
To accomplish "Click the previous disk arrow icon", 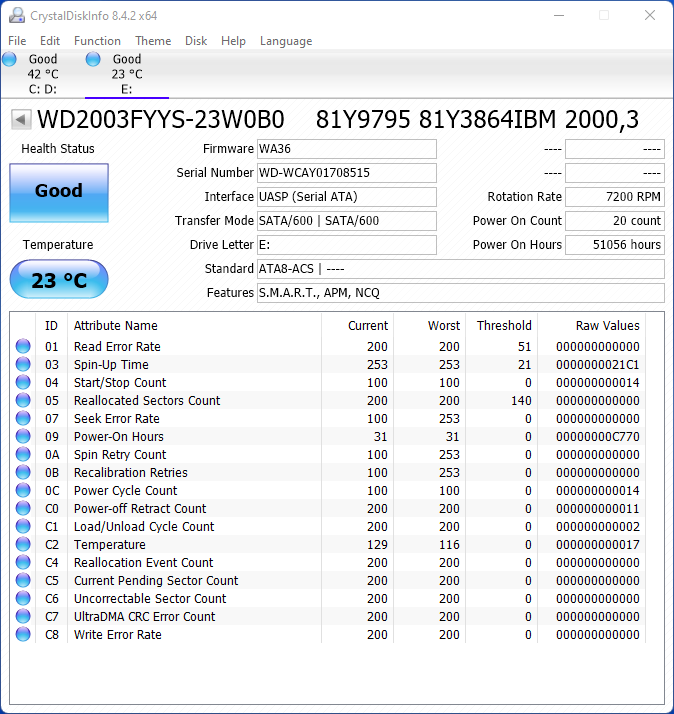I will click(21, 120).
